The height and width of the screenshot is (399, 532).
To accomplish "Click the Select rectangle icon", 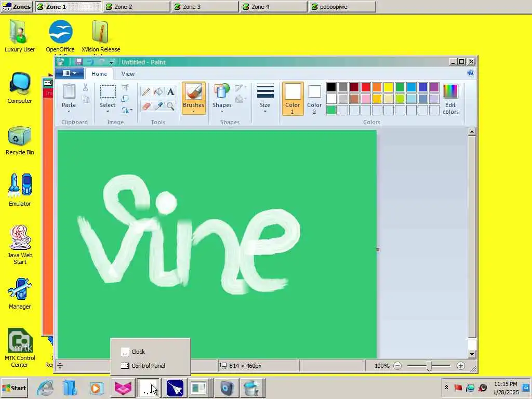I will [108, 92].
